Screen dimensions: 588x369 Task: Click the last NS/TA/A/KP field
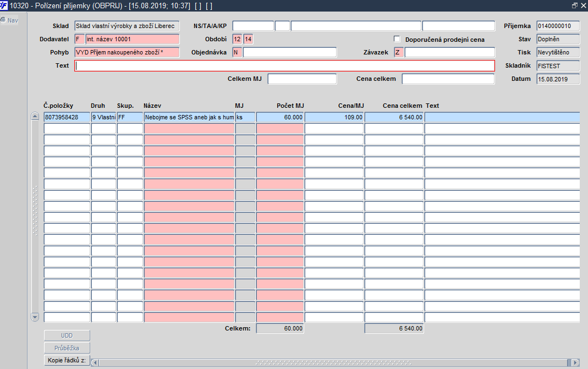point(458,26)
